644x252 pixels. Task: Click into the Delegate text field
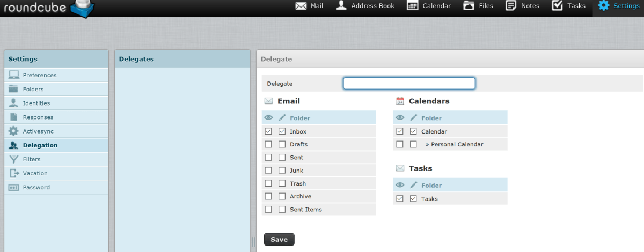[409, 84]
